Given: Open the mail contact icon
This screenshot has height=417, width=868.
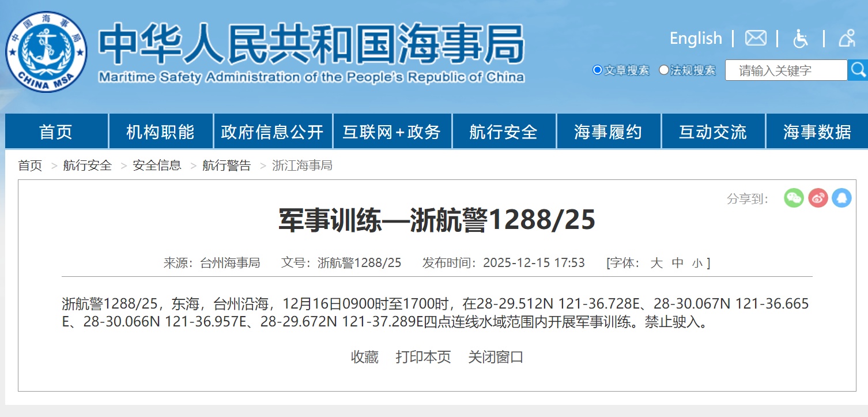Looking at the screenshot, I should [x=755, y=38].
